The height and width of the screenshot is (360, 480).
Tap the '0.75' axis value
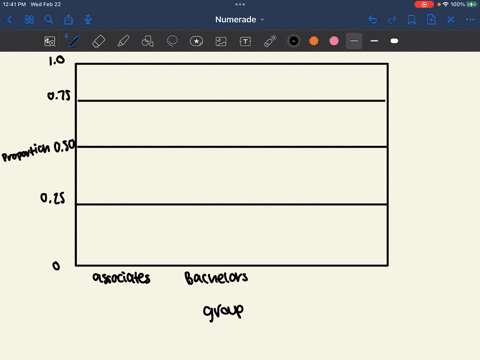59,96
